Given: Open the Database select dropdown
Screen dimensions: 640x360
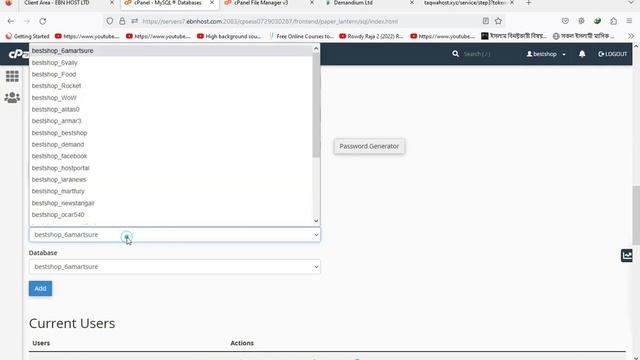Looking at the screenshot, I should point(175,267).
